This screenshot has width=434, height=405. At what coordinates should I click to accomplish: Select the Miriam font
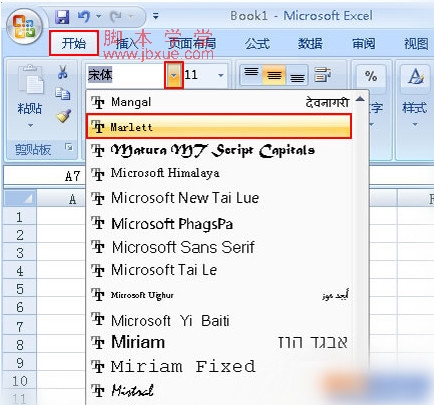(220, 342)
